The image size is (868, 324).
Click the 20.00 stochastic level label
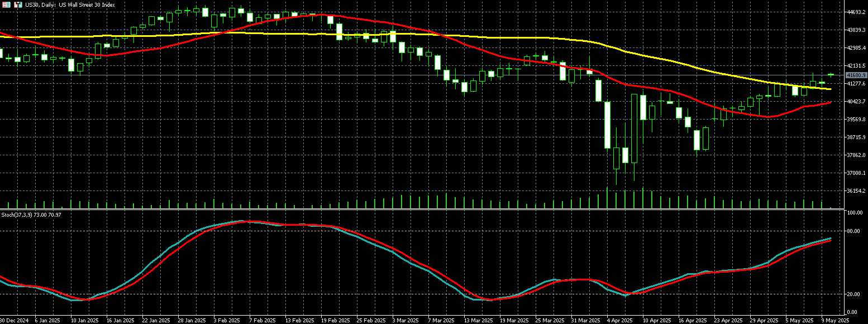click(x=855, y=294)
